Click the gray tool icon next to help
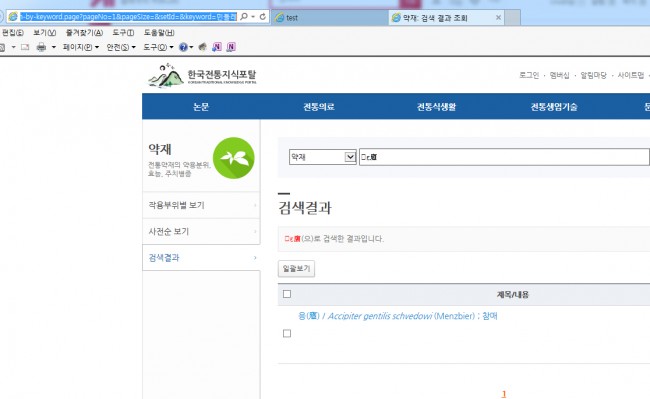The height and width of the screenshot is (399, 650). click(203, 47)
